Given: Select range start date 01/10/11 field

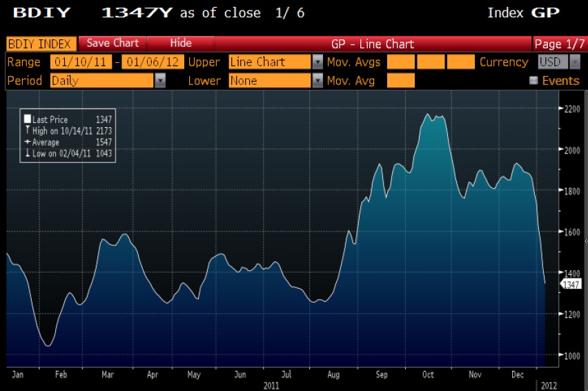Looking at the screenshot, I should [81, 62].
